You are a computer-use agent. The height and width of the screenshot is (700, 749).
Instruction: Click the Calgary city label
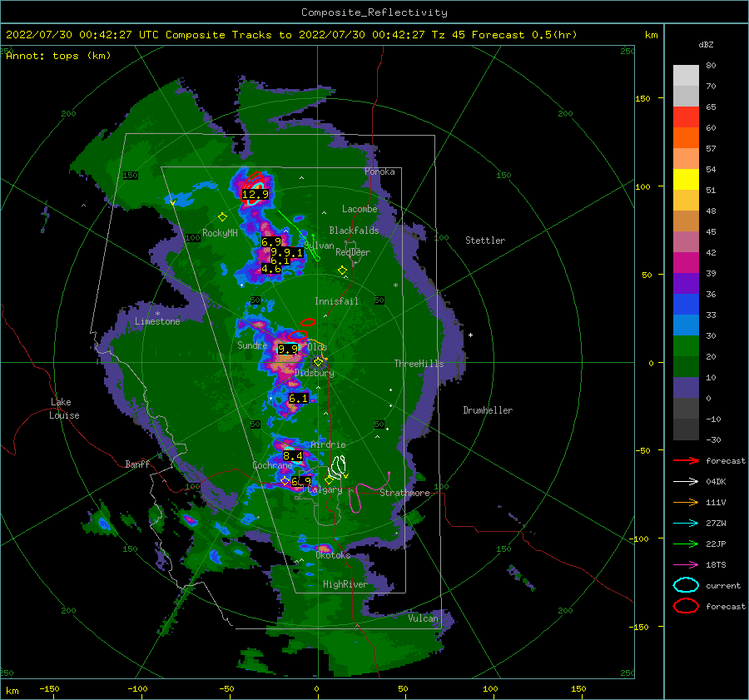tap(325, 489)
